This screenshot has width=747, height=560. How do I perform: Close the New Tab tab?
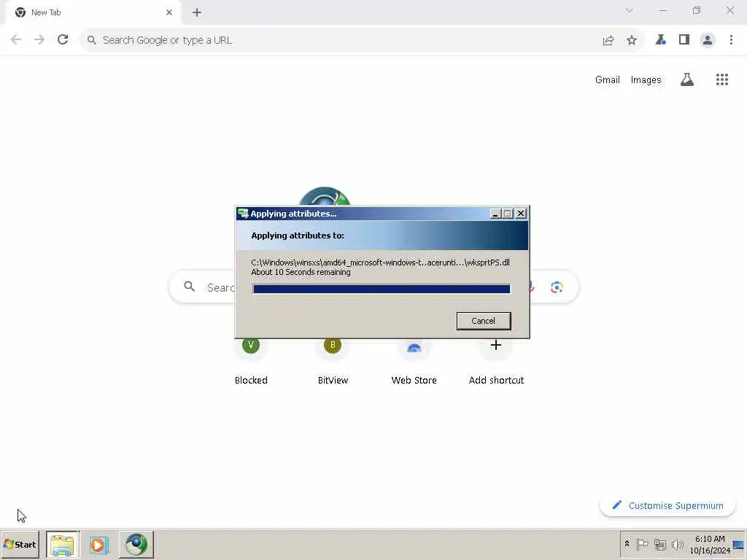pos(169,12)
